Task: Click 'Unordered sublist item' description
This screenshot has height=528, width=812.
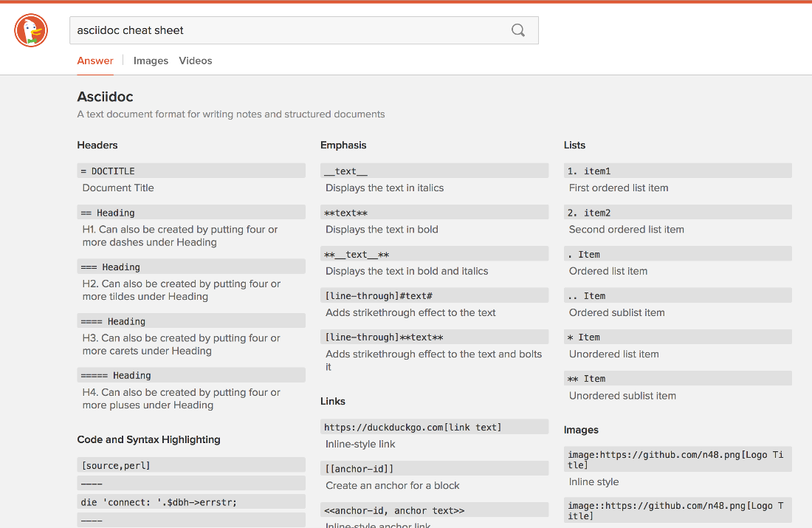Action: tap(622, 396)
